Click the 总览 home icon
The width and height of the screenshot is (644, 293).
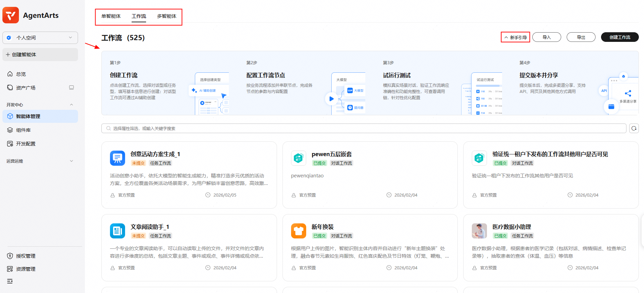10,74
